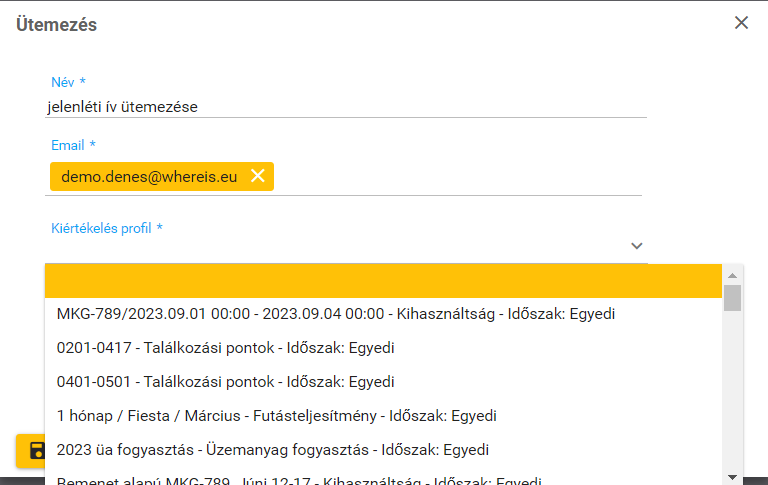
Task: Click the scrollbar up arrow in list
Action: (732, 275)
